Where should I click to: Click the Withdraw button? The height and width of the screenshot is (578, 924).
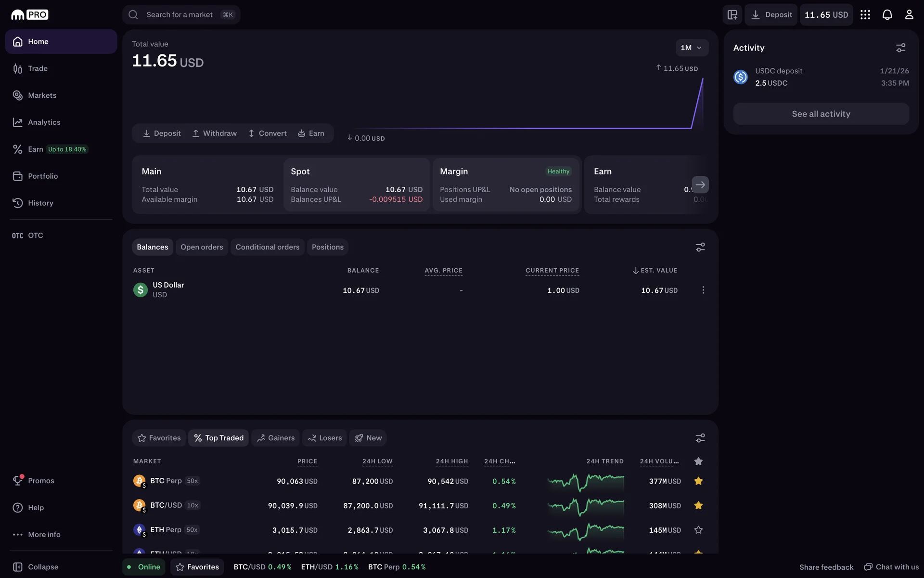[x=215, y=133]
